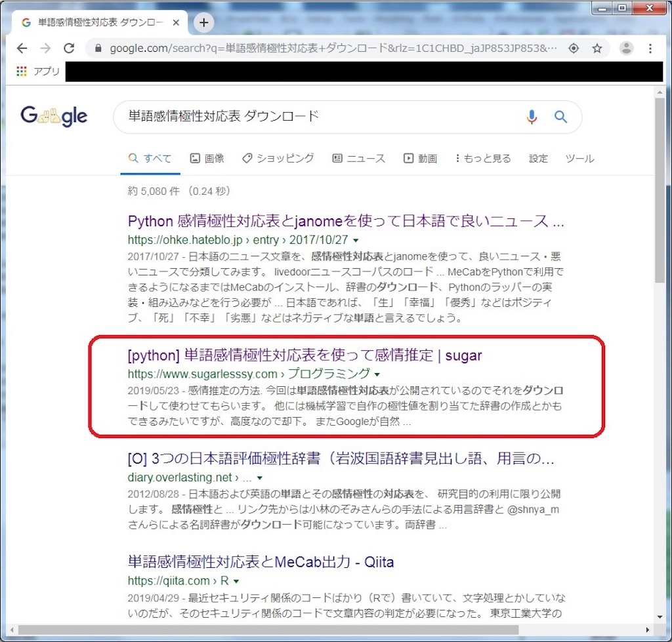This screenshot has height=642, width=672.
Task: Click the horizontal scrollbar right arrow
Action: (x=648, y=630)
